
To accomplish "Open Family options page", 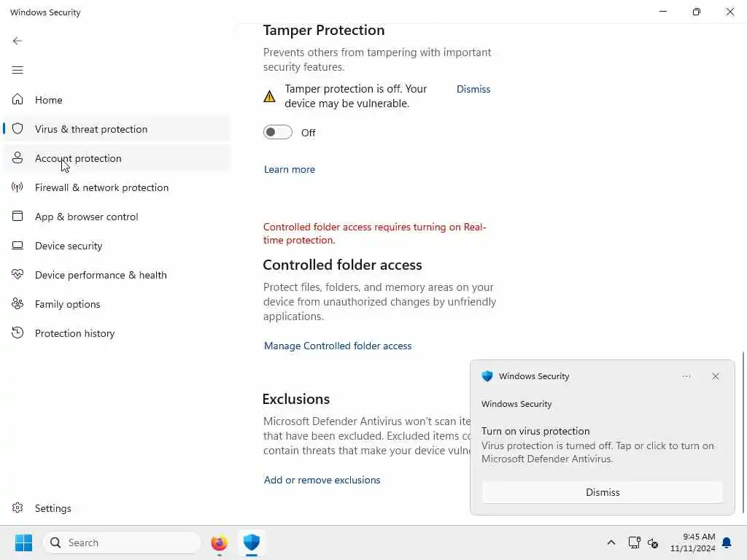I will tap(117, 304).
